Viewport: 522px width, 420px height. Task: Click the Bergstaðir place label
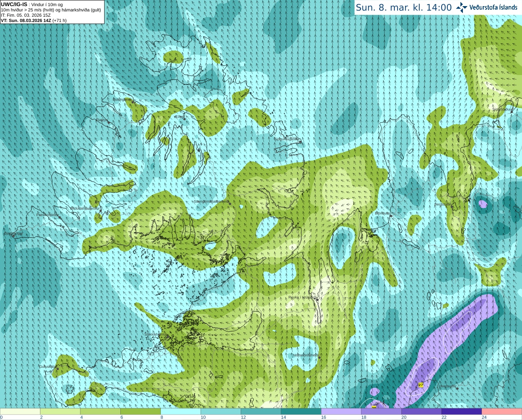(x=442, y=204)
